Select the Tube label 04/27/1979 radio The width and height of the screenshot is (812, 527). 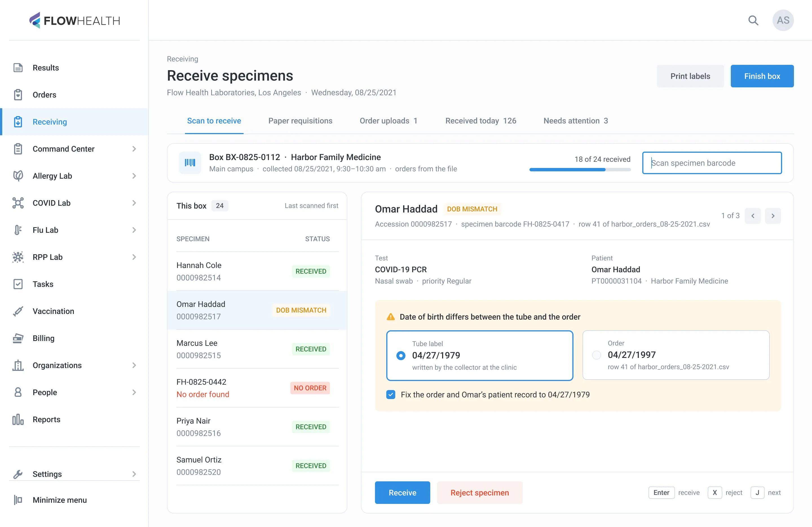pos(401,355)
